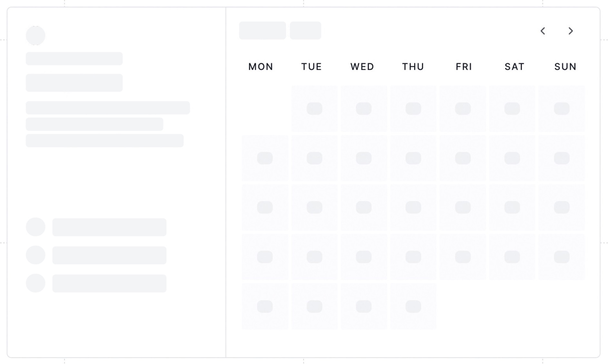Click the leftmost header placeholder block

pos(262,30)
